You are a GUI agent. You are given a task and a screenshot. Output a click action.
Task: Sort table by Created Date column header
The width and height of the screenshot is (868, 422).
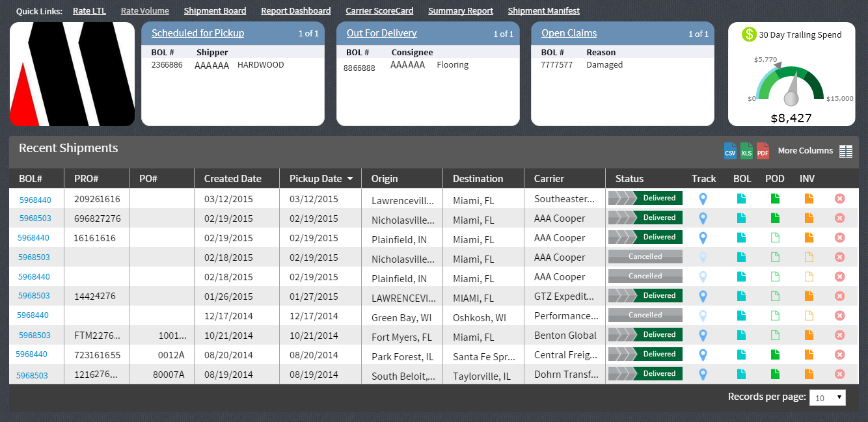pos(232,179)
